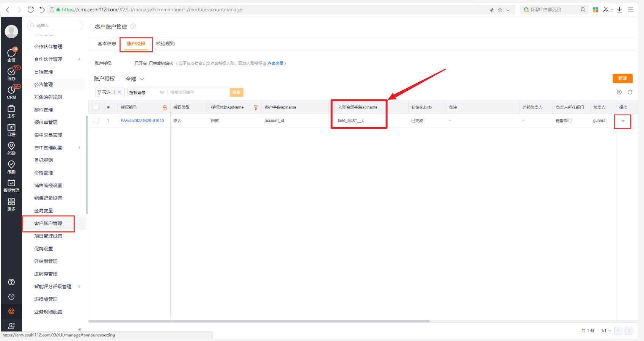This screenshot has height=341, width=644.
Task: Click the user avatar in left sidebar
Action: click(x=11, y=31)
